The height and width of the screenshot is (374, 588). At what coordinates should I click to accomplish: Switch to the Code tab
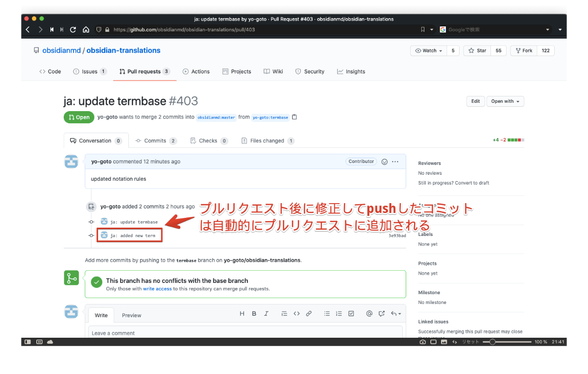pyautogui.click(x=50, y=71)
